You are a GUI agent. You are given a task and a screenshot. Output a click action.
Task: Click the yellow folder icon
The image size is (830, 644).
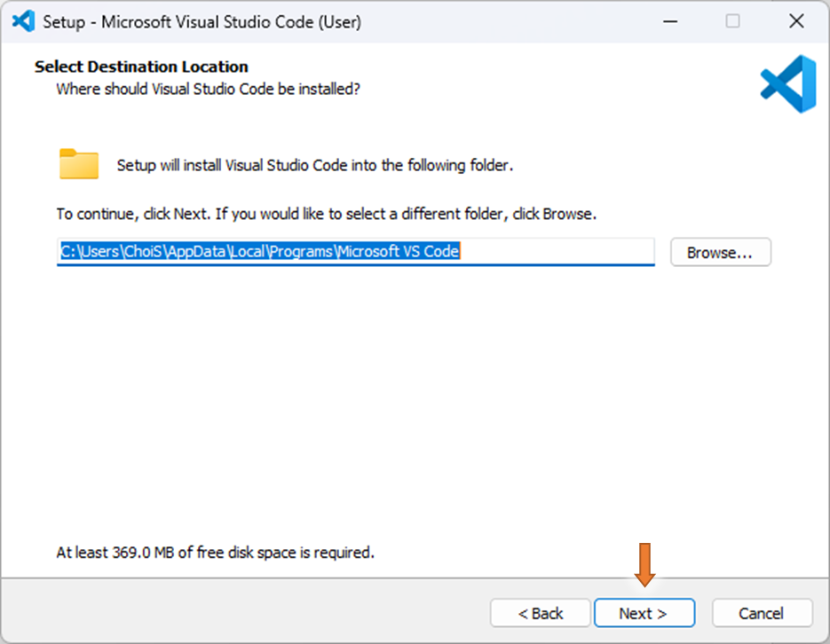79,164
